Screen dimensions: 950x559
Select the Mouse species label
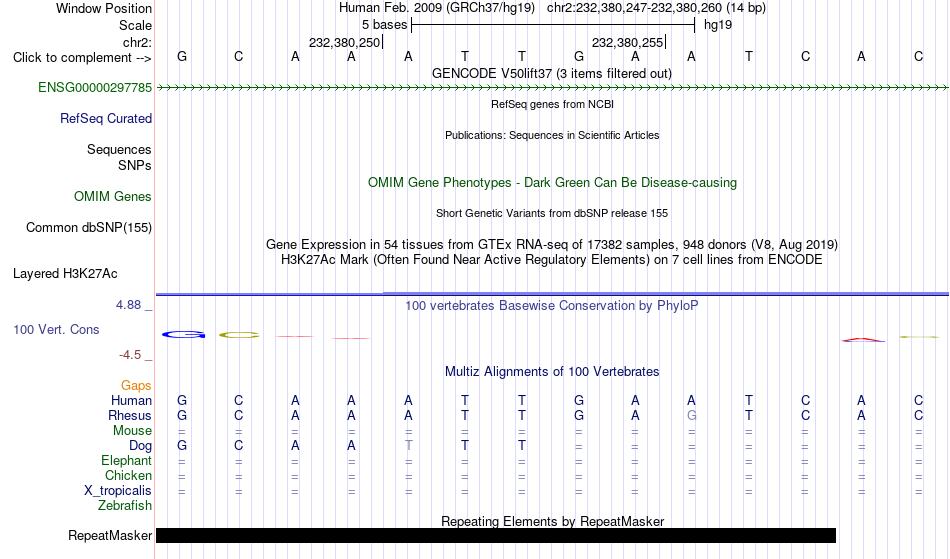(132, 431)
